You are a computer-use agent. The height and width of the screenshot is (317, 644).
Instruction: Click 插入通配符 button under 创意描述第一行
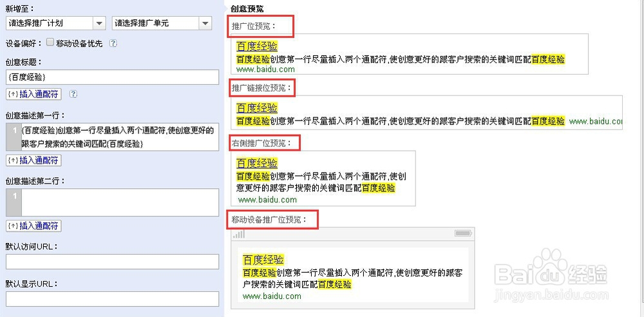point(33,160)
